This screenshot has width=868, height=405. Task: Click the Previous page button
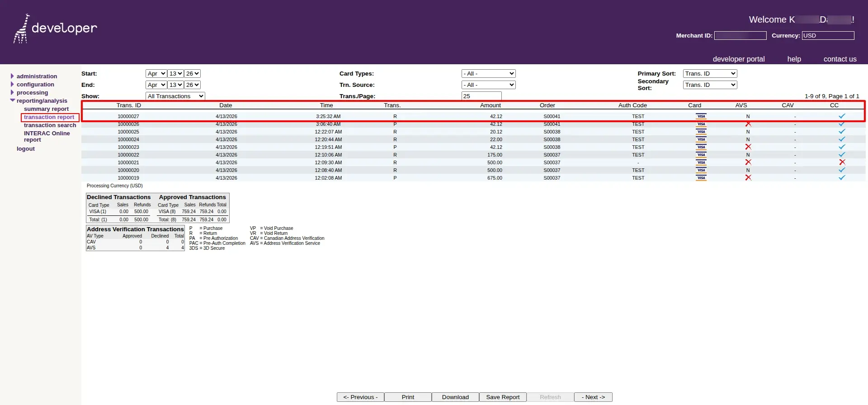tap(360, 397)
